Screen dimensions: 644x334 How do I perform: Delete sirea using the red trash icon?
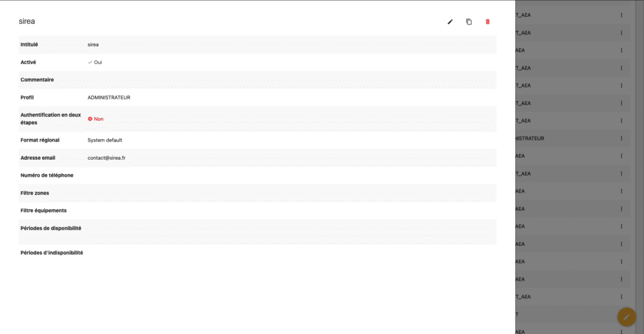pos(487,21)
